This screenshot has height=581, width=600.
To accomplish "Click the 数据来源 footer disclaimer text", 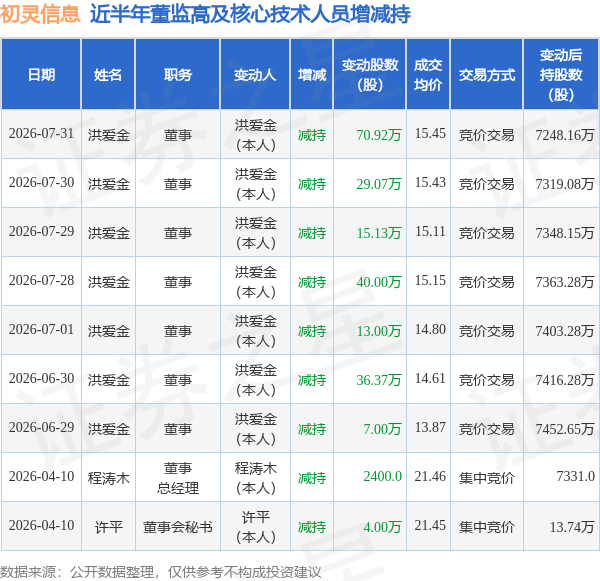I will click(161, 572).
